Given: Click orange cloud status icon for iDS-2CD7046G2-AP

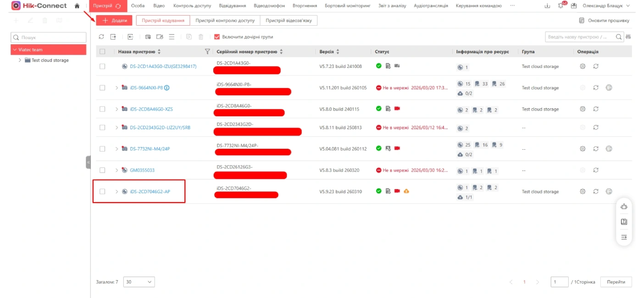Looking at the screenshot, I should click(x=406, y=191).
